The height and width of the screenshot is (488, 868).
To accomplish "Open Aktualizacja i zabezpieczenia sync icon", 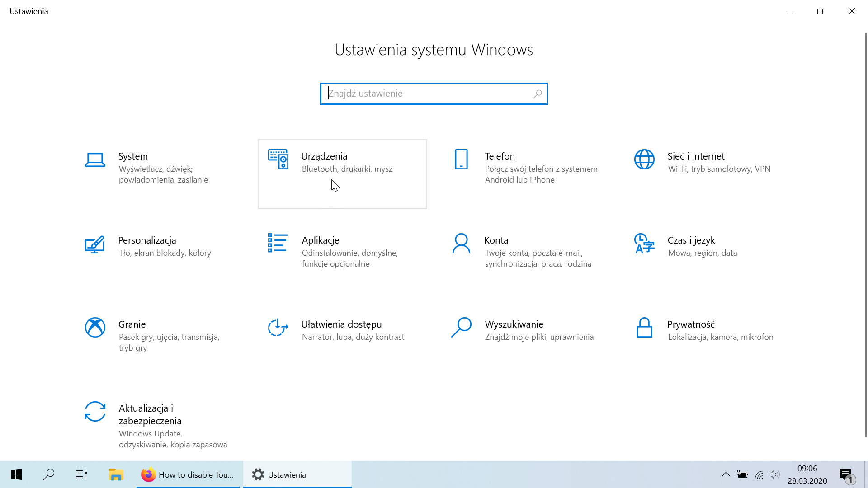I will point(95,412).
